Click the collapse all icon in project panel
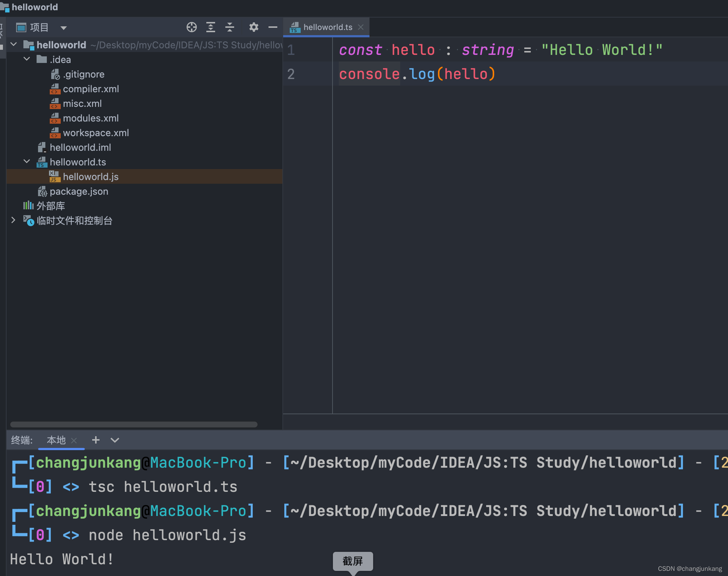The height and width of the screenshot is (576, 728). (230, 27)
